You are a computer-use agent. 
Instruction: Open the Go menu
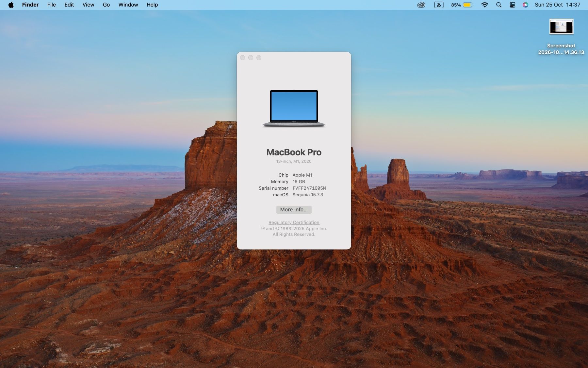coord(106,5)
